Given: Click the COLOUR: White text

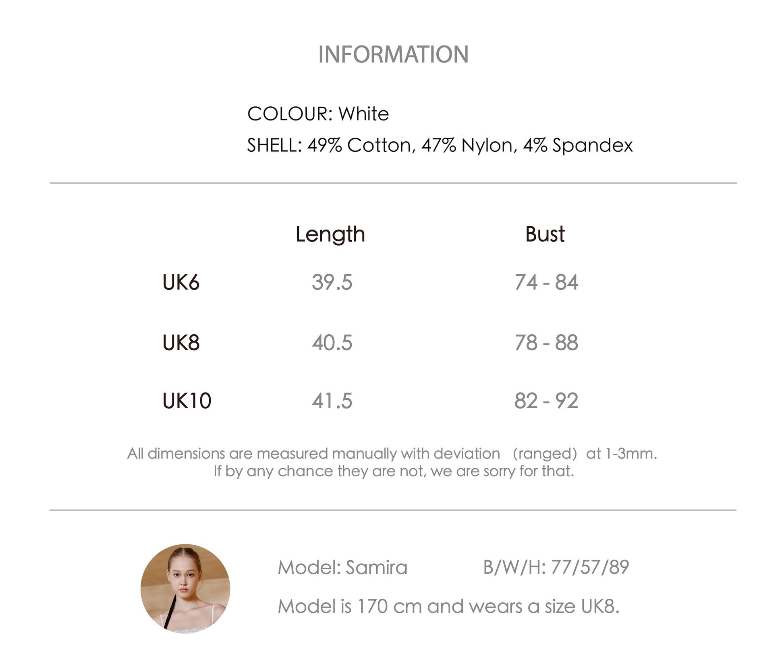Looking at the screenshot, I should 318,114.
